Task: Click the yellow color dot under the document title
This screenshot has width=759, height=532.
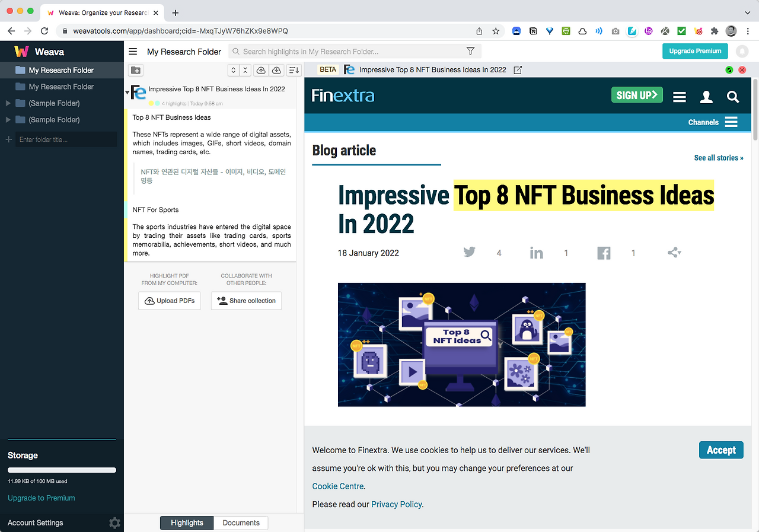Action: point(151,103)
